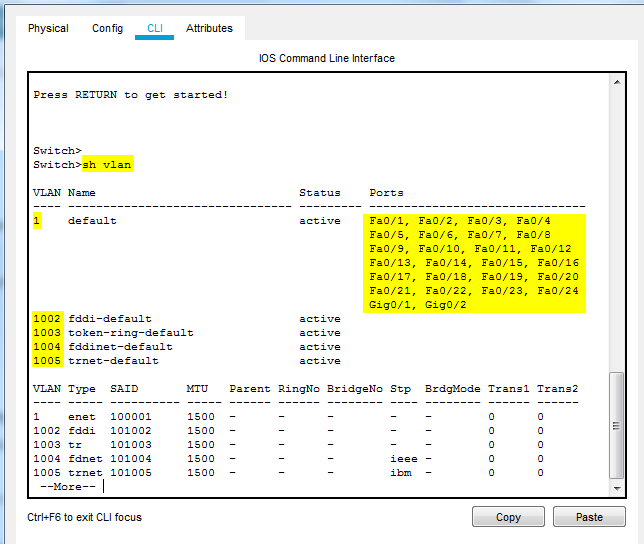Click the 'Press RETURN to get started!' line
Screen dimensions: 644x544
point(130,95)
